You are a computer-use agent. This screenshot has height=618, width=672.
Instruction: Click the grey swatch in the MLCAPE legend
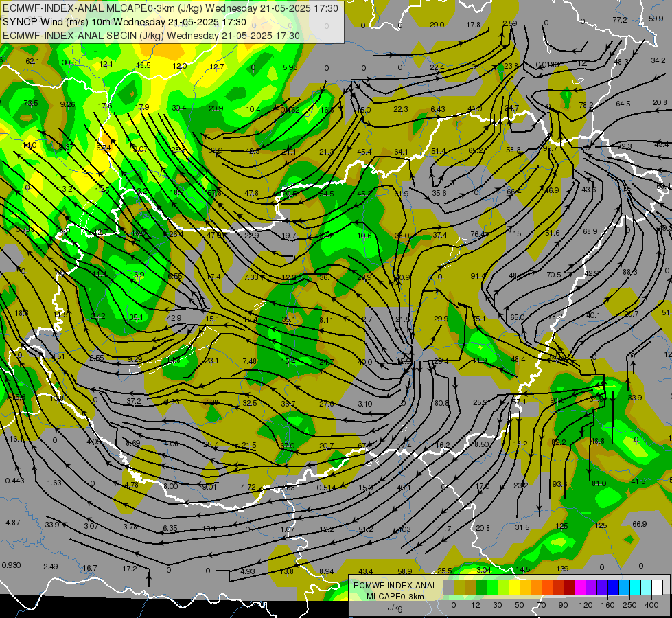click(x=449, y=587)
